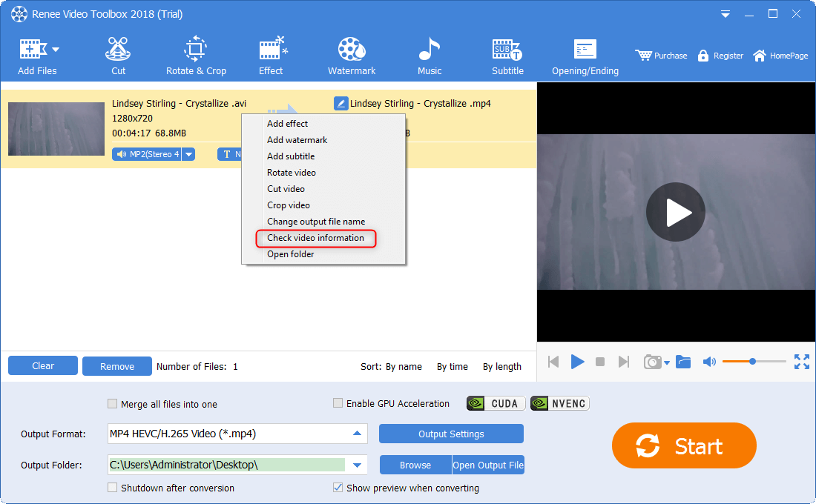Screen dimensions: 816x504
Task: Open the Subtitle tool
Action: pos(507,56)
